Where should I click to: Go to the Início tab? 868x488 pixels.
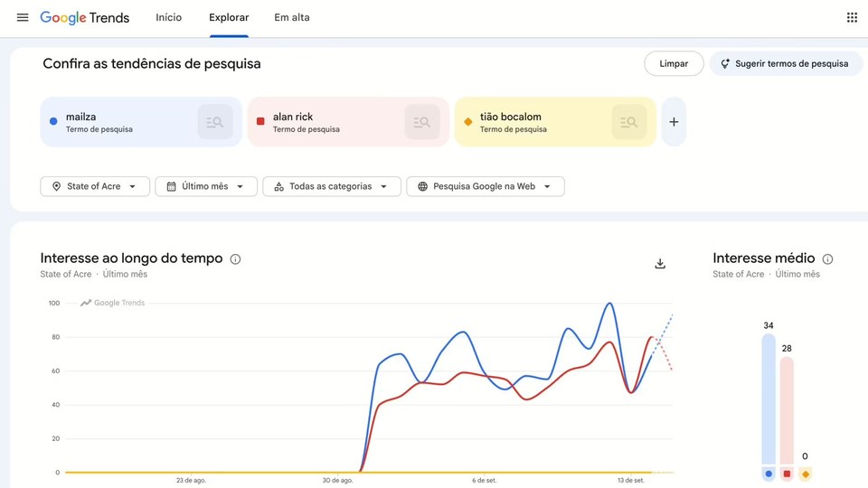click(x=168, y=17)
